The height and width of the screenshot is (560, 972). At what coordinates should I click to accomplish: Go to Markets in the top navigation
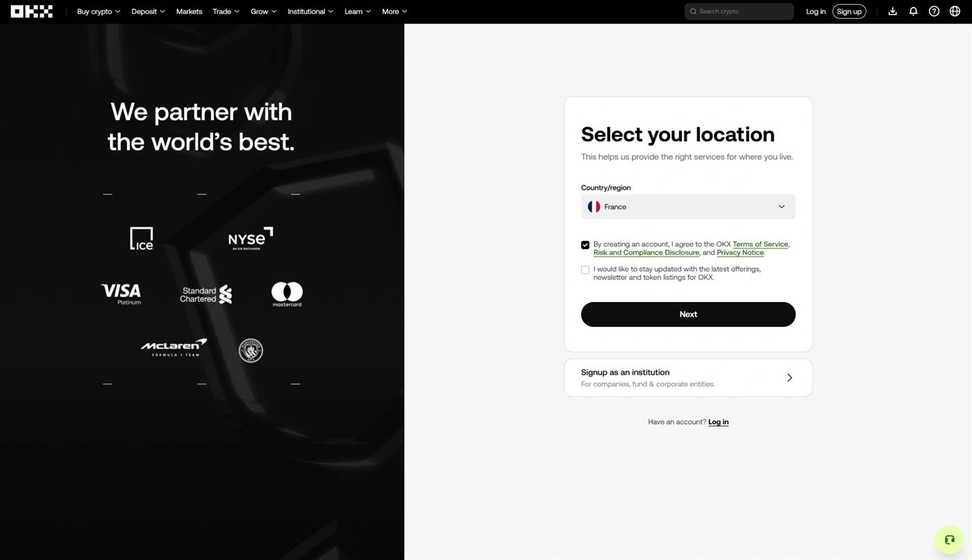point(190,11)
